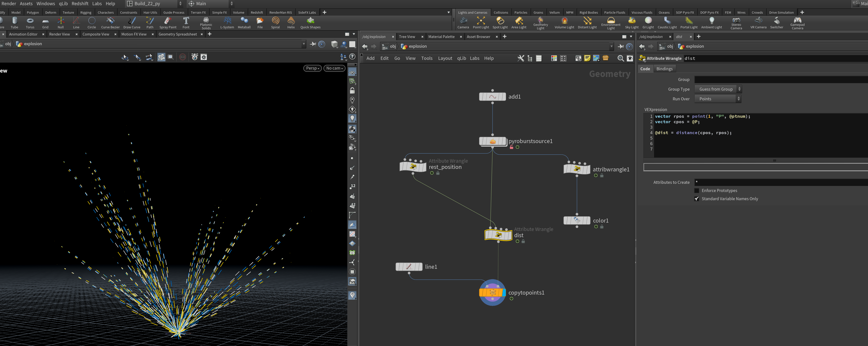Switch to the Bindings tab
This screenshot has width=868, height=346.
pyautogui.click(x=664, y=69)
